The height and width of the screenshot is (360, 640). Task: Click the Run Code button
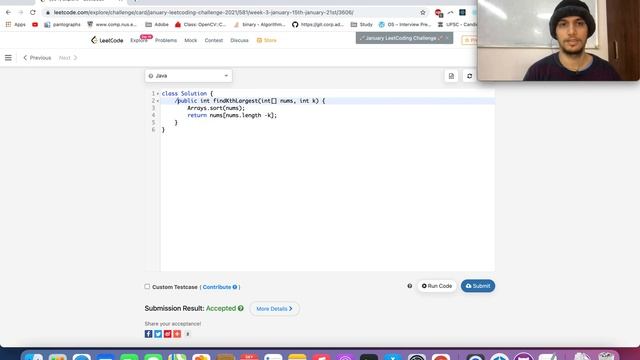point(436,286)
